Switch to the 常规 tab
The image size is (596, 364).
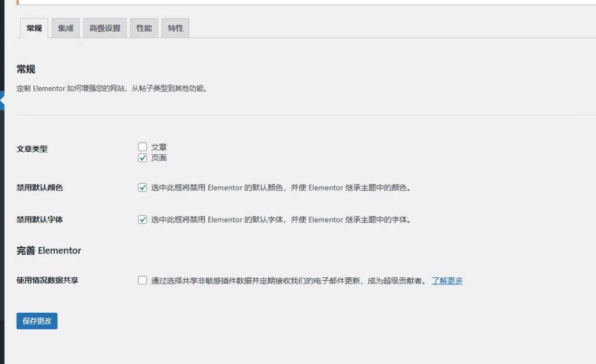click(x=34, y=28)
